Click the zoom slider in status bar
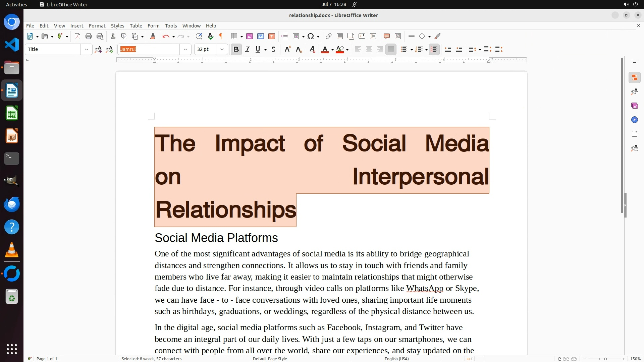The width and height of the screenshot is (644, 362). (x=605, y=359)
